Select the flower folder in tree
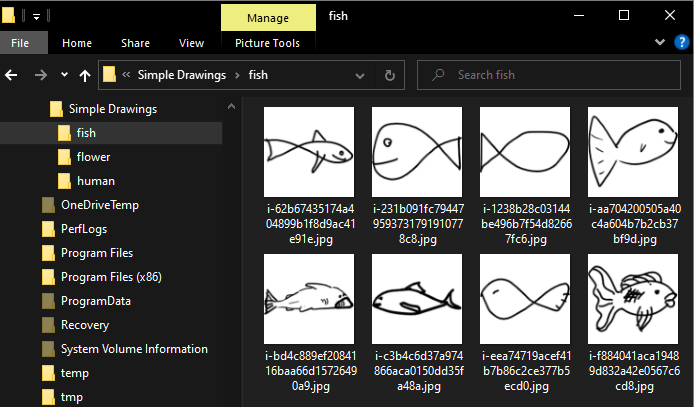This screenshot has height=407, width=694. pyautogui.click(x=93, y=157)
